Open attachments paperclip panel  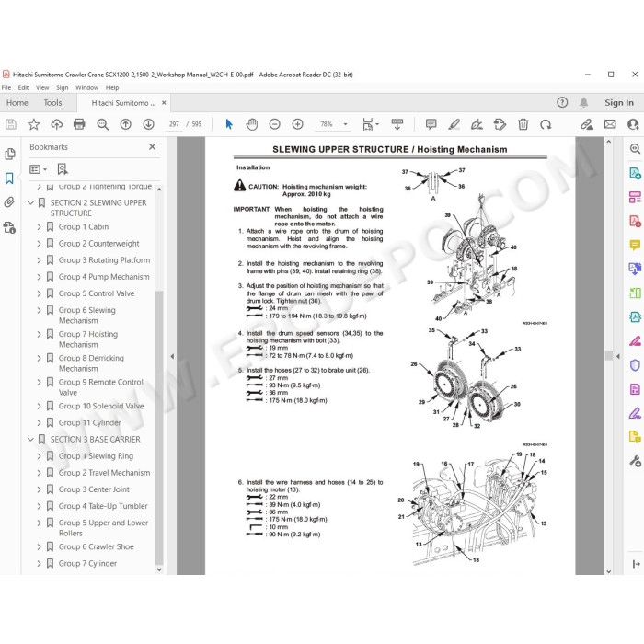[x=9, y=202]
